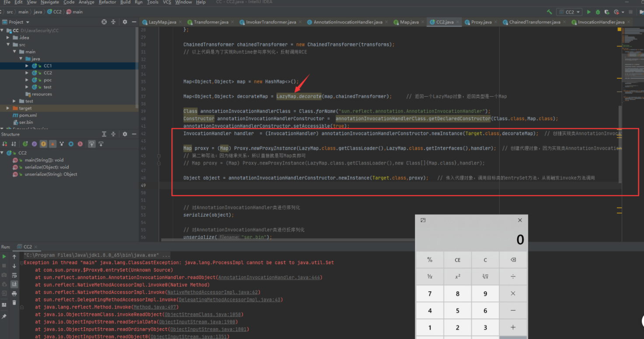Stop the process using the top toolbar stop square
This screenshot has height=339, width=644.
pos(630,12)
